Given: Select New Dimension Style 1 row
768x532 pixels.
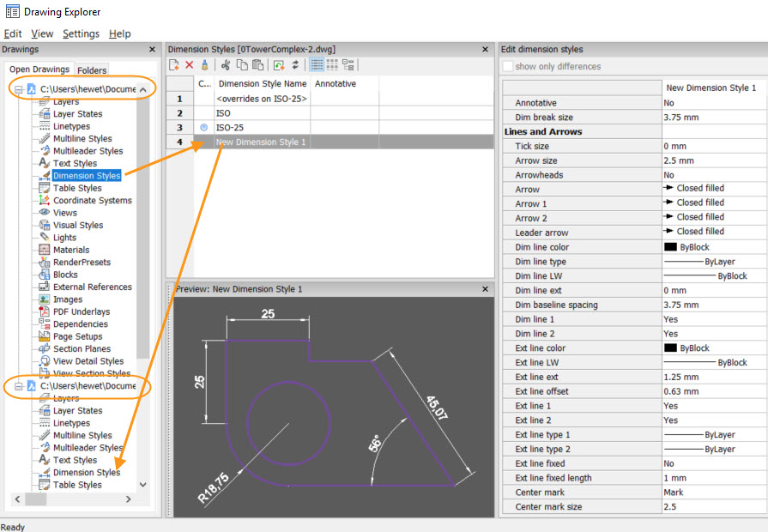Looking at the screenshot, I should 330,142.
